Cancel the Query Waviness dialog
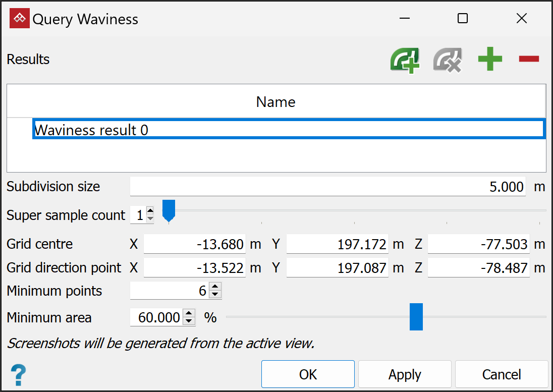Viewport: 553px width, 392px height. point(501,374)
